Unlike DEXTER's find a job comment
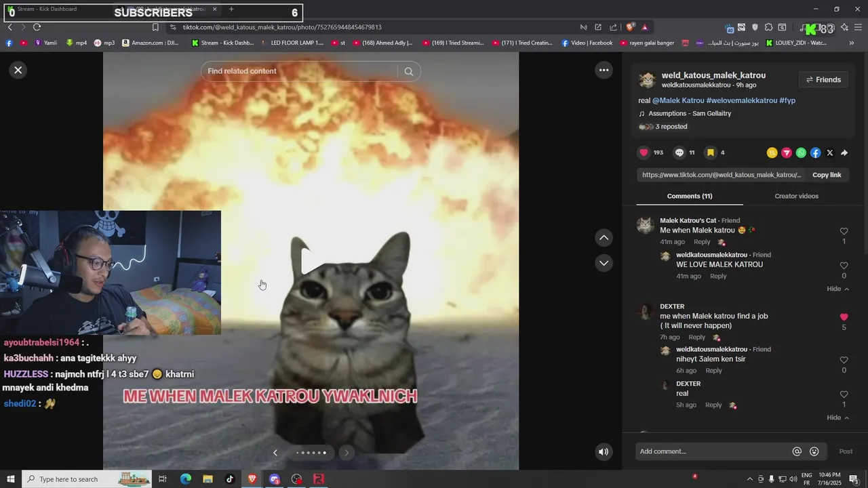 point(844,317)
